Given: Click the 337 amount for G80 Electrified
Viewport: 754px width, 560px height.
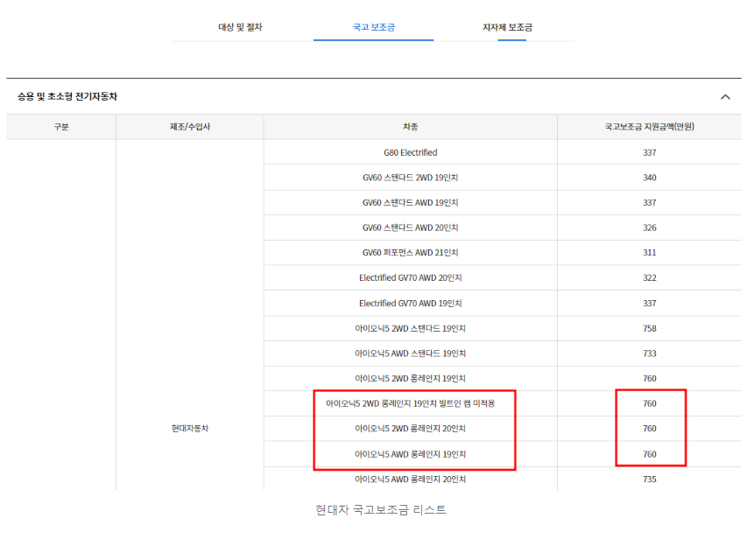Looking at the screenshot, I should click(x=650, y=153).
